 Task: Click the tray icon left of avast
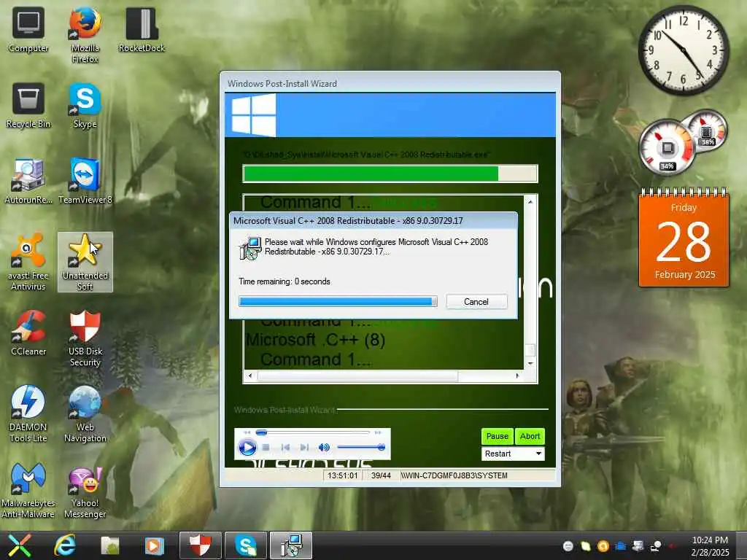(586, 546)
